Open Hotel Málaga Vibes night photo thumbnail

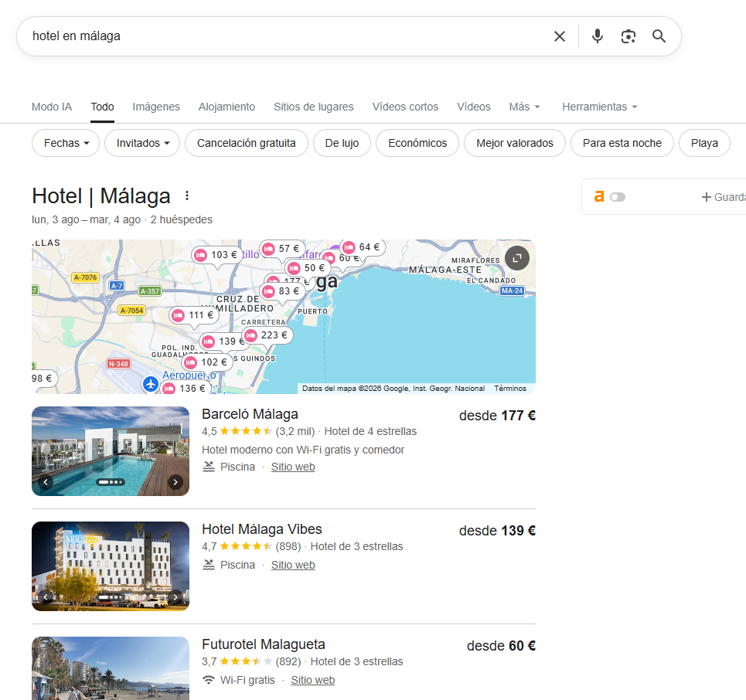click(x=111, y=566)
